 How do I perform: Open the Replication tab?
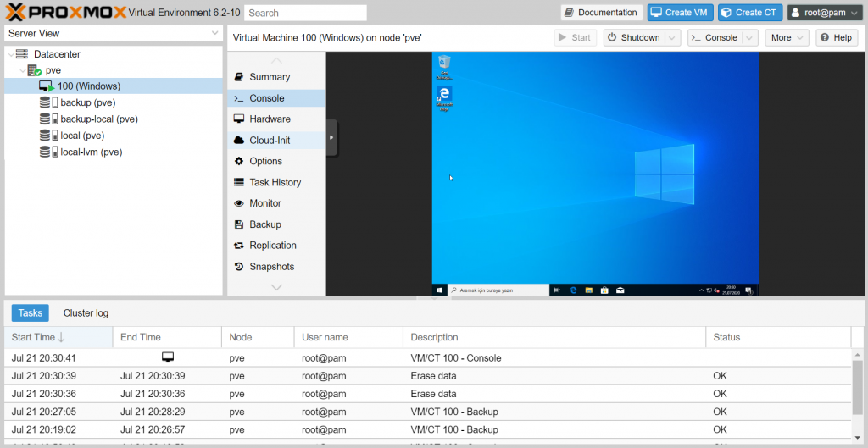(x=276, y=245)
